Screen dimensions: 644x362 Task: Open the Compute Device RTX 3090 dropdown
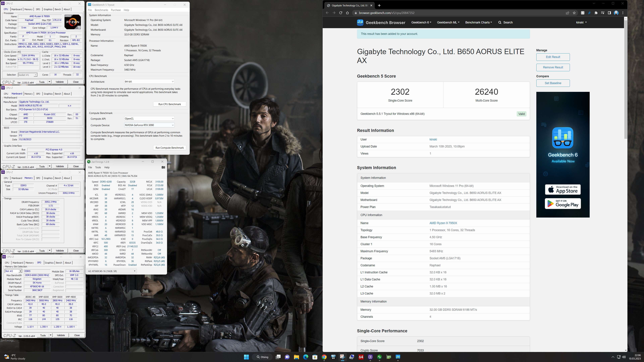pyautogui.click(x=149, y=125)
